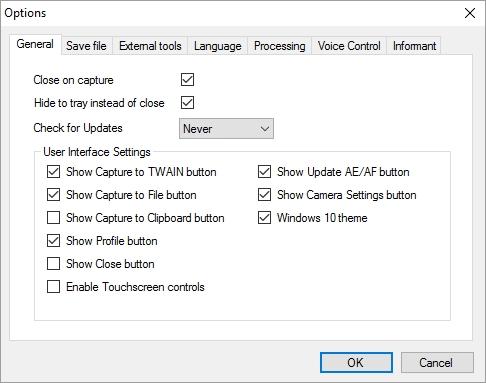Open the Voice Control tab

point(349,46)
